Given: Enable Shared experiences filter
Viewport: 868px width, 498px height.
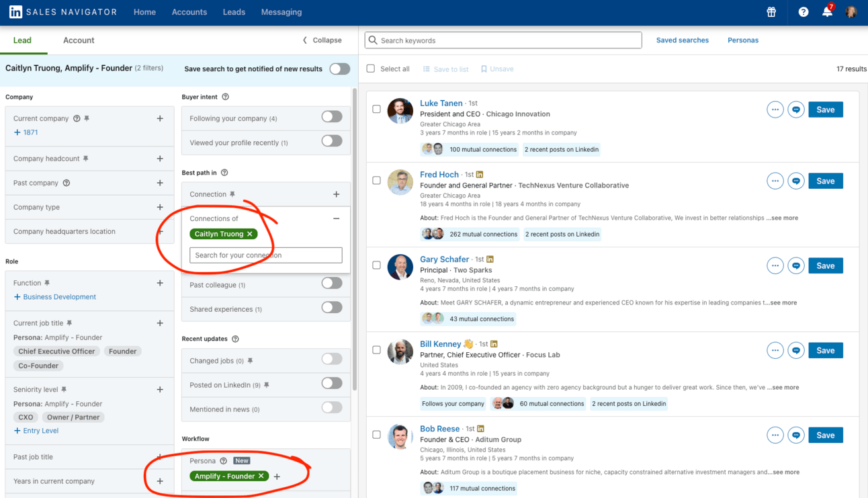Looking at the screenshot, I should pos(332,307).
